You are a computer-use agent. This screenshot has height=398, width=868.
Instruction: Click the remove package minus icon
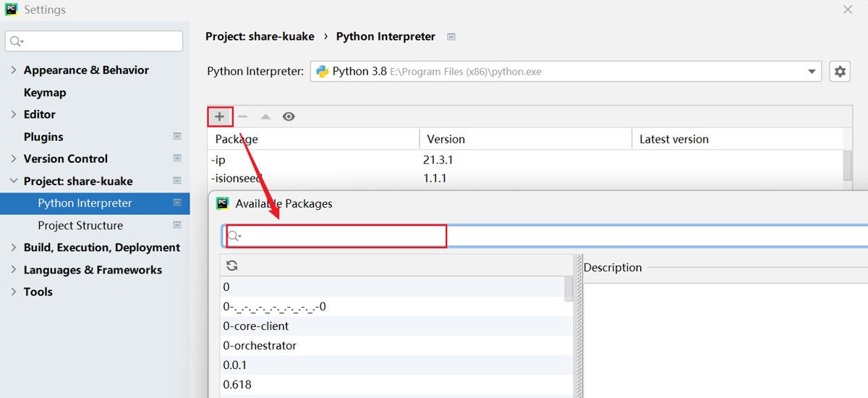242,117
